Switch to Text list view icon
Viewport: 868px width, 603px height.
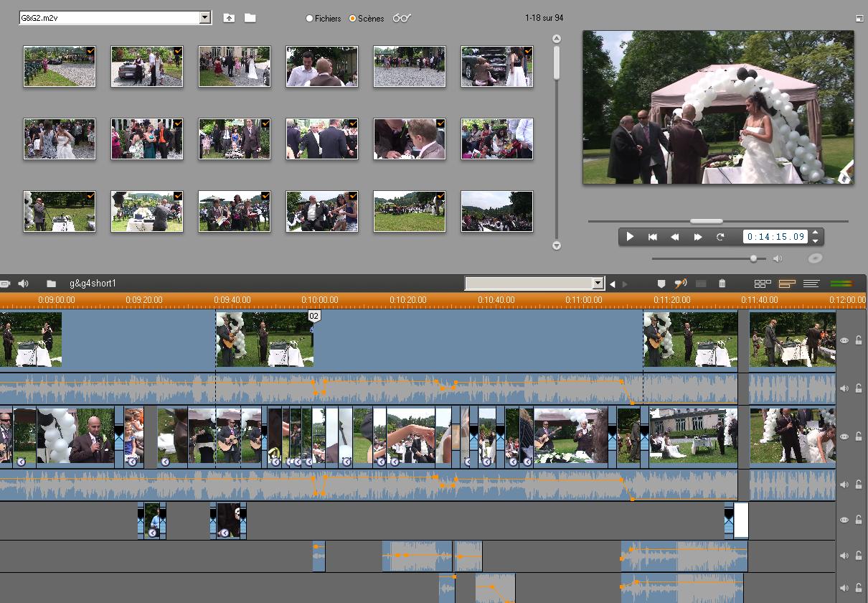[x=811, y=284]
